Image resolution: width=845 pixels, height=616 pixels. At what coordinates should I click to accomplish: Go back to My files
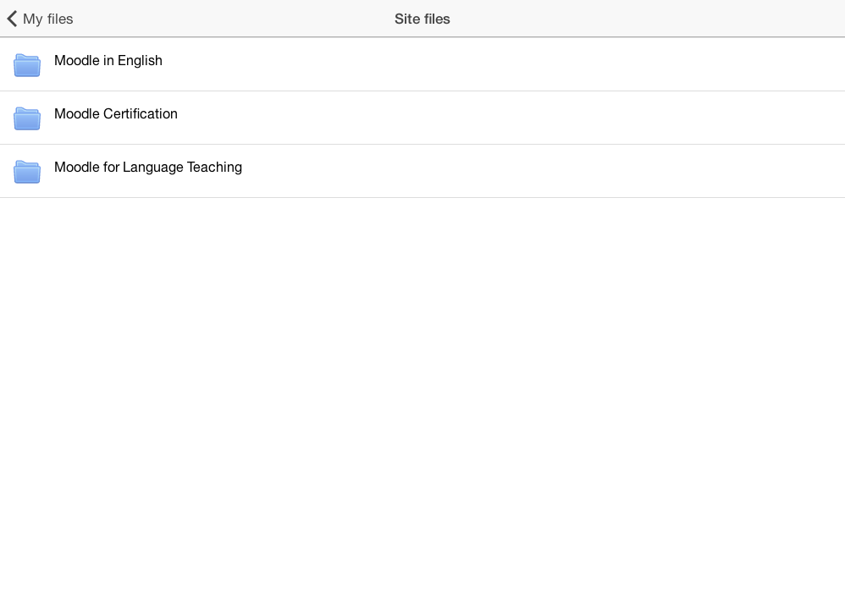(40, 19)
